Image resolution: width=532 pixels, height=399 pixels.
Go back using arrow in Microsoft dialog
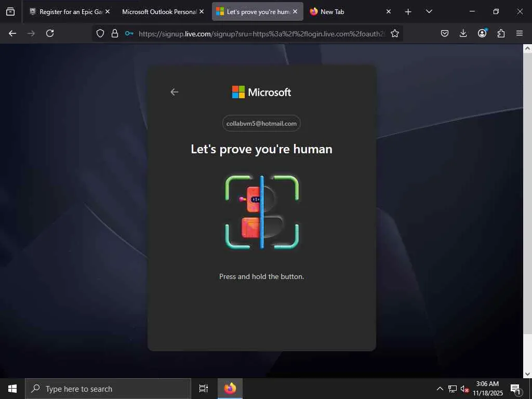click(175, 92)
